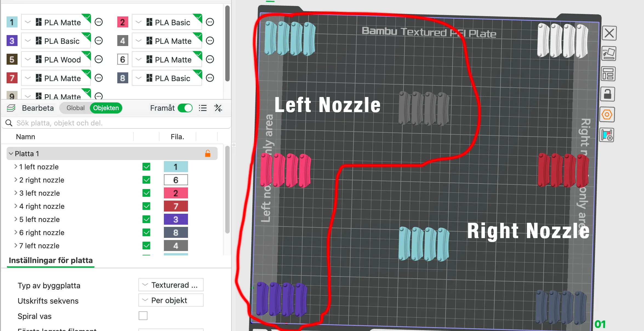The width and height of the screenshot is (644, 331).
Task: Open plate settings hexagon icon
Action: click(607, 115)
